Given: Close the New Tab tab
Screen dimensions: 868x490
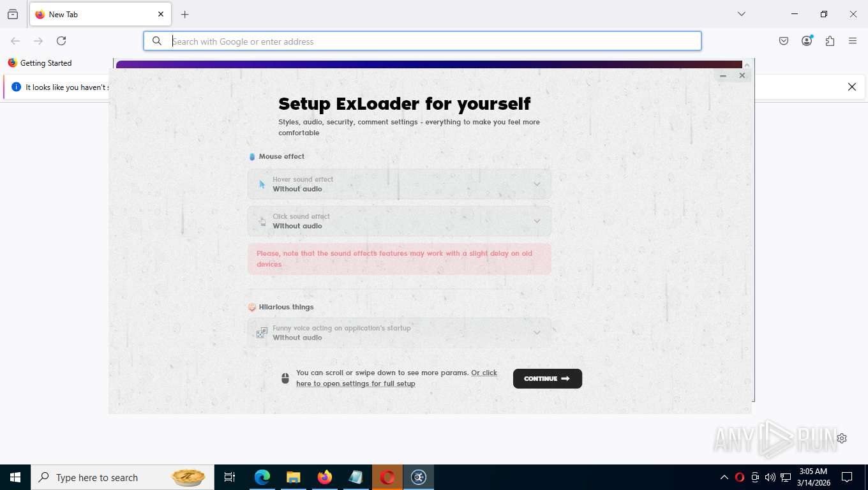Looking at the screenshot, I should tap(161, 14).
